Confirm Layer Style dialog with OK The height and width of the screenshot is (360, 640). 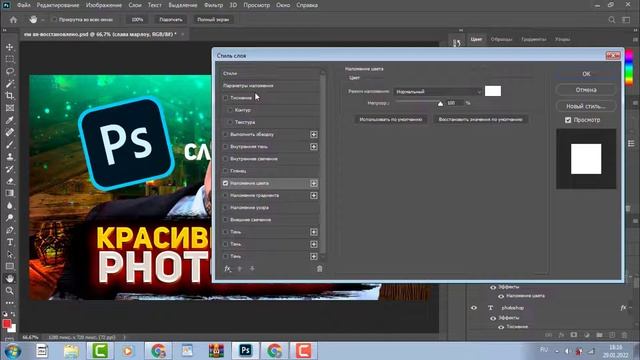coord(586,74)
